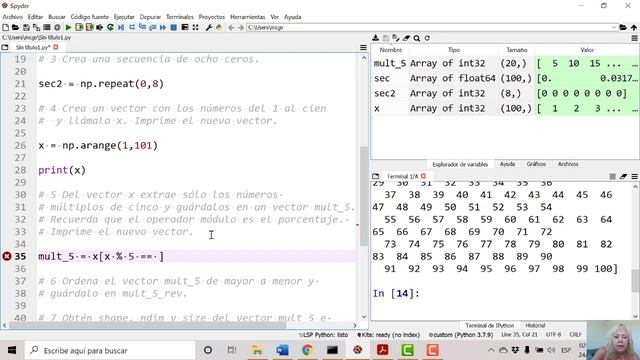Screen dimensions: 640x360
Task: Switch to the Gráficos tab
Action: click(x=536, y=164)
